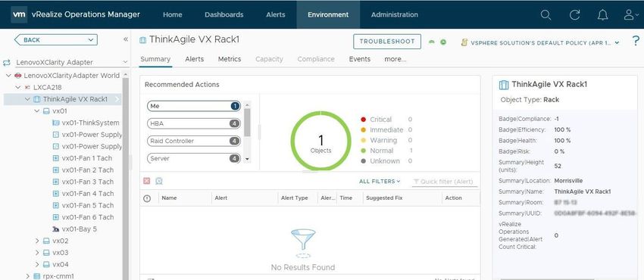Screen dimensions: 644x280
Task: Expand the rpx-cmm1 tree node
Action: pyautogui.click(x=27, y=276)
